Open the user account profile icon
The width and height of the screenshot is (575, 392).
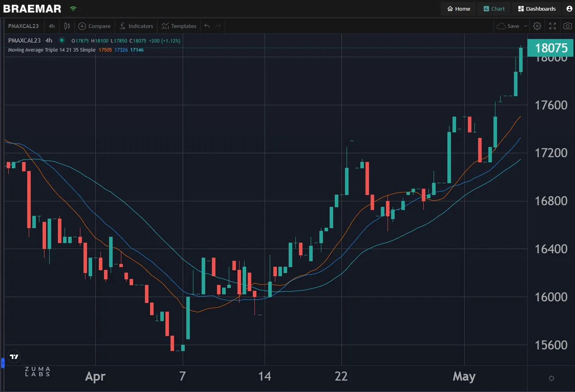click(x=569, y=9)
